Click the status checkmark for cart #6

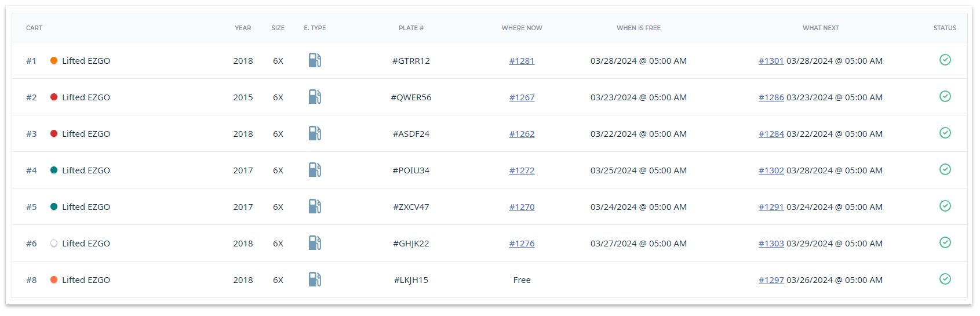tap(945, 242)
